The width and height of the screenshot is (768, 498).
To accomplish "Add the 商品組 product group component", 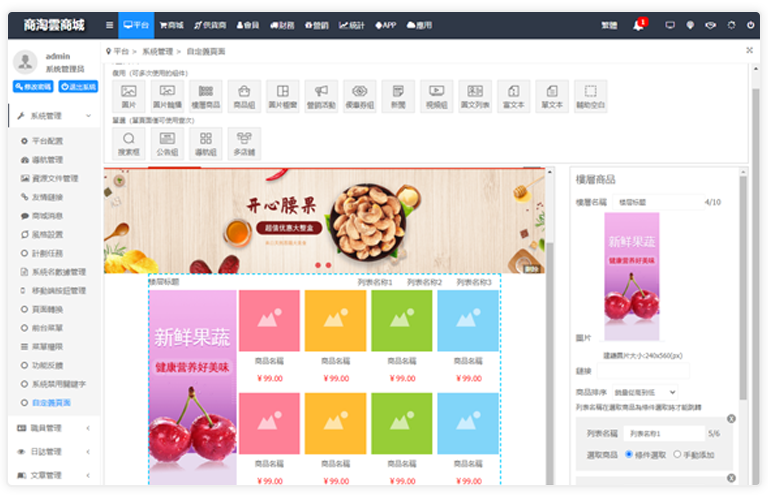I will (x=244, y=96).
